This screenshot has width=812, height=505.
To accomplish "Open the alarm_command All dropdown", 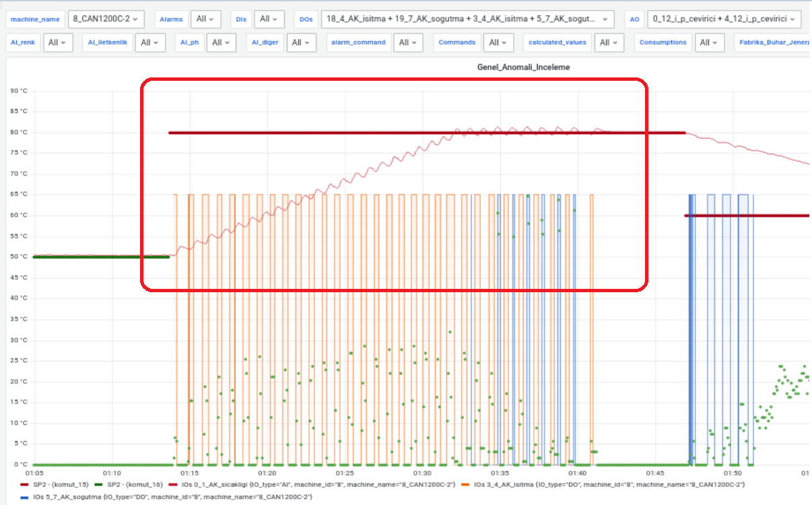I will click(408, 42).
